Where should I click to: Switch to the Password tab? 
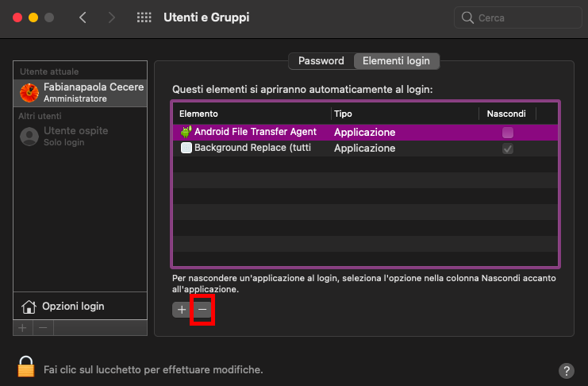(321, 61)
